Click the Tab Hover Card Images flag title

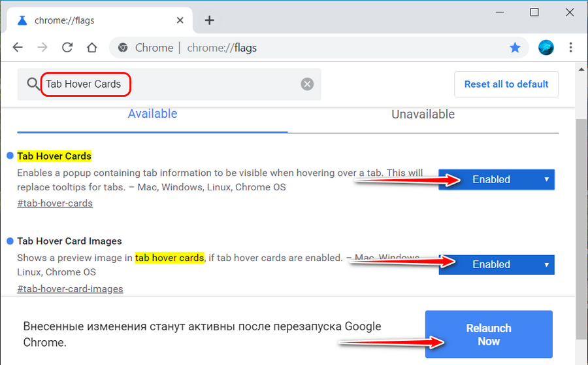click(x=69, y=241)
